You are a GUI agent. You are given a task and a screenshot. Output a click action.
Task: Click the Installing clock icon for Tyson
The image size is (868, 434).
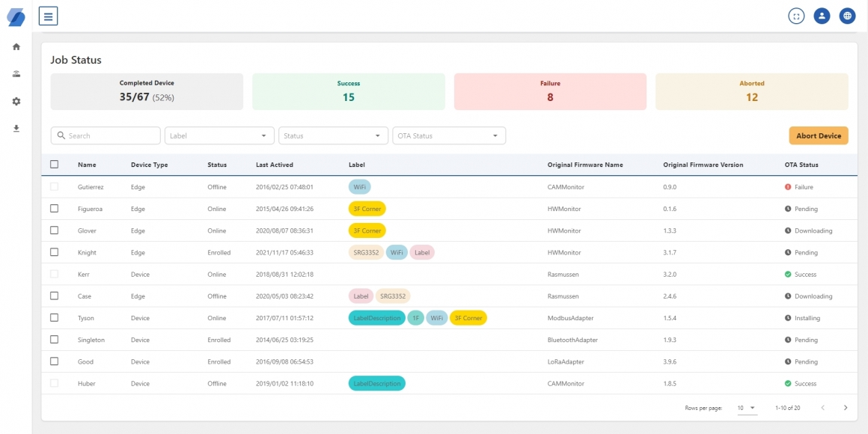pyautogui.click(x=788, y=318)
